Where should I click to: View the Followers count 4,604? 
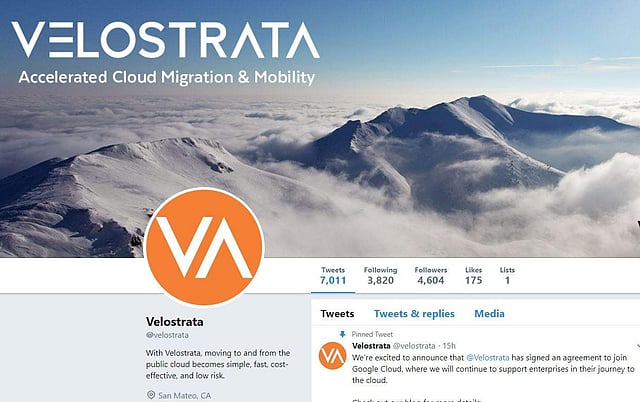coord(431,275)
